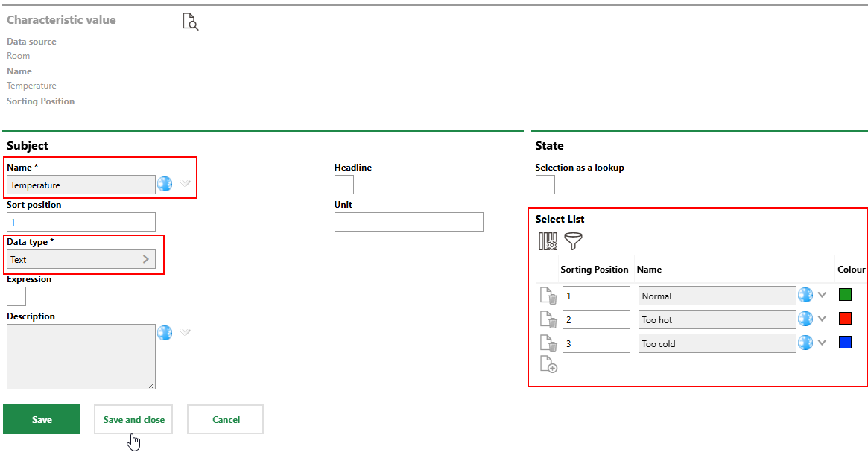
Task: Add a new select list entry
Action: (548, 365)
